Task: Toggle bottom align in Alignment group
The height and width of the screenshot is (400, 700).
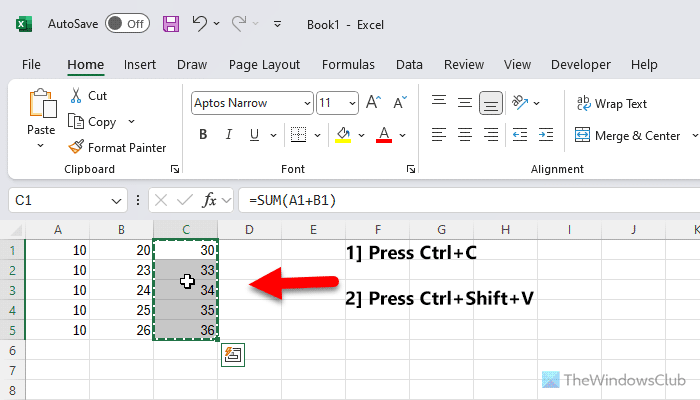Action: 490,102
